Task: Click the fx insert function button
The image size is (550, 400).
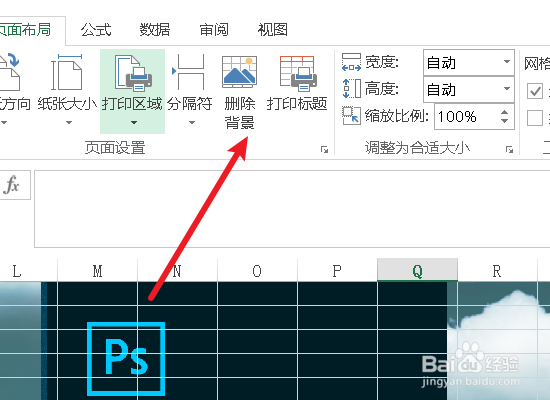Action: [12, 185]
